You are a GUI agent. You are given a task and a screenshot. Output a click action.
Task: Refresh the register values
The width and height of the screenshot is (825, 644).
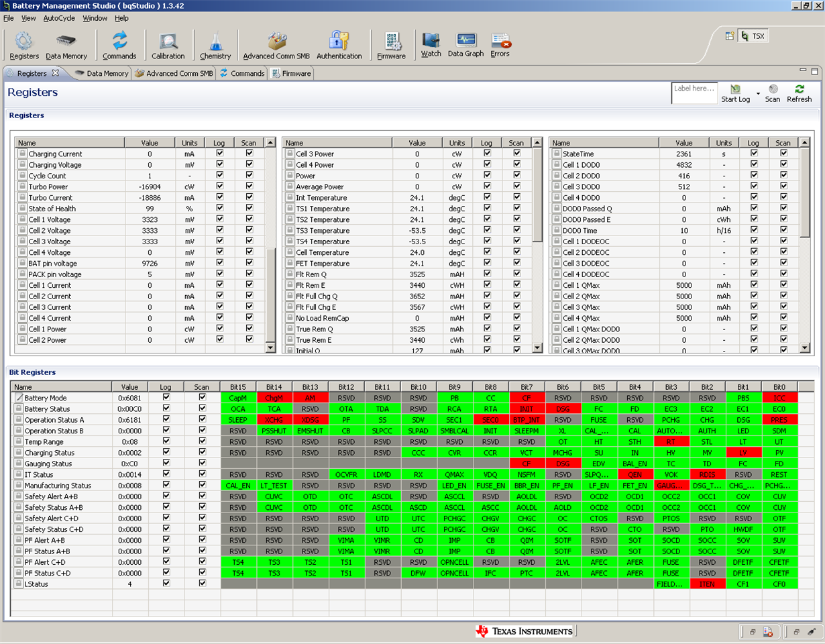point(799,93)
